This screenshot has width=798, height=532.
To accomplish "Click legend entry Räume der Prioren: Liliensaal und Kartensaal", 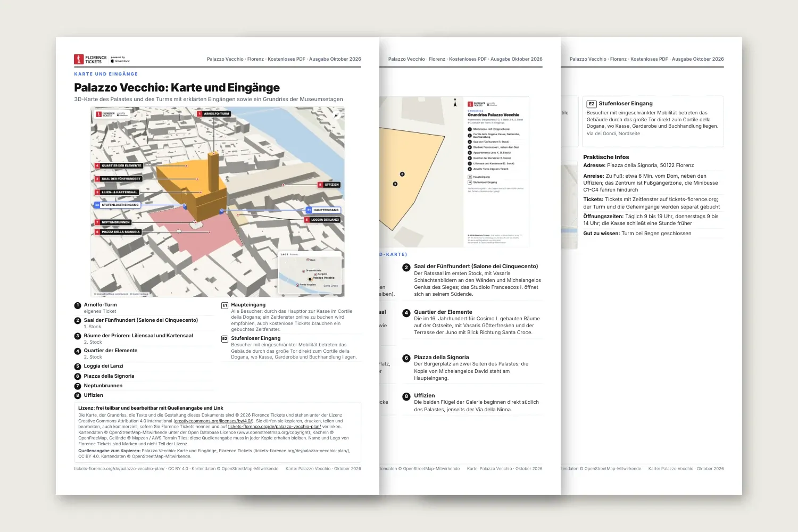I will point(144,339).
